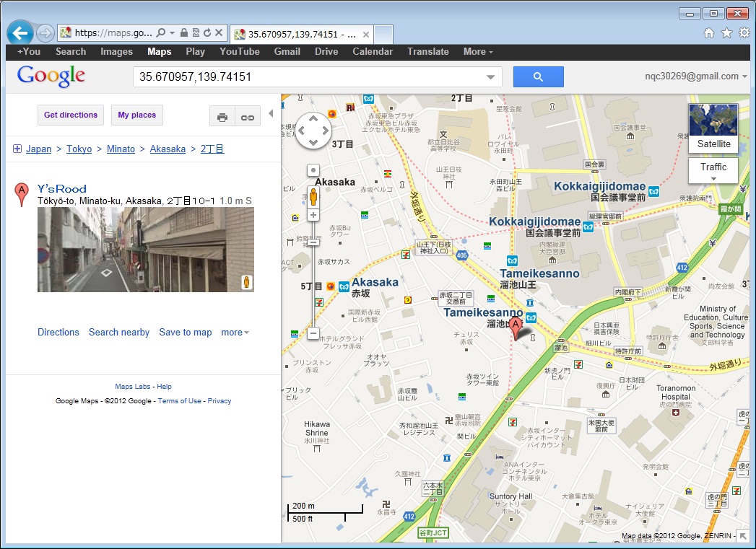Image resolution: width=756 pixels, height=549 pixels.
Task: Click the 2丁目 breadcrumb link
Action: [x=212, y=149]
